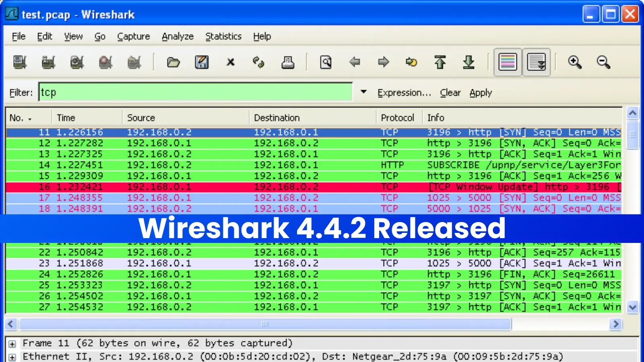Open the Edit menu

pos(45,37)
